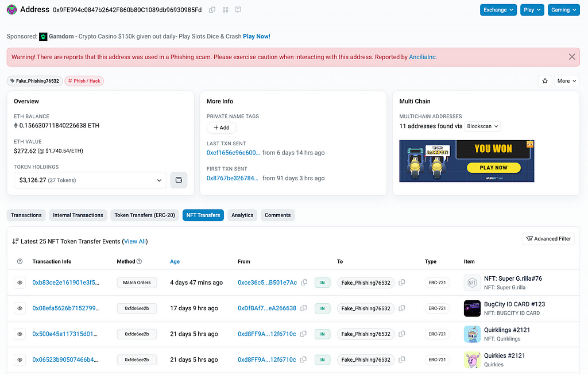Open the Analytics tab

(242, 215)
